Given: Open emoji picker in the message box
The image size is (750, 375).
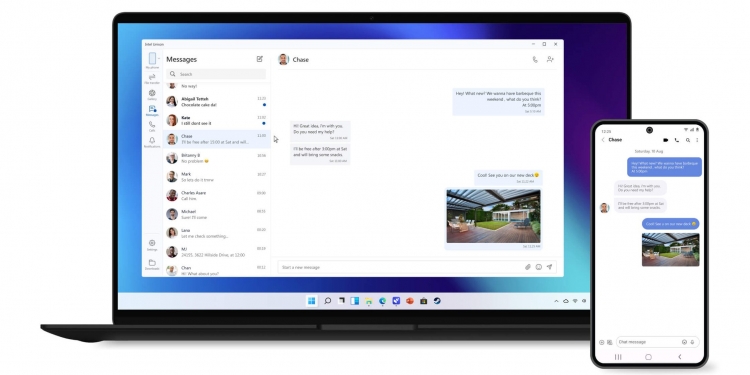Looking at the screenshot, I should point(539,267).
